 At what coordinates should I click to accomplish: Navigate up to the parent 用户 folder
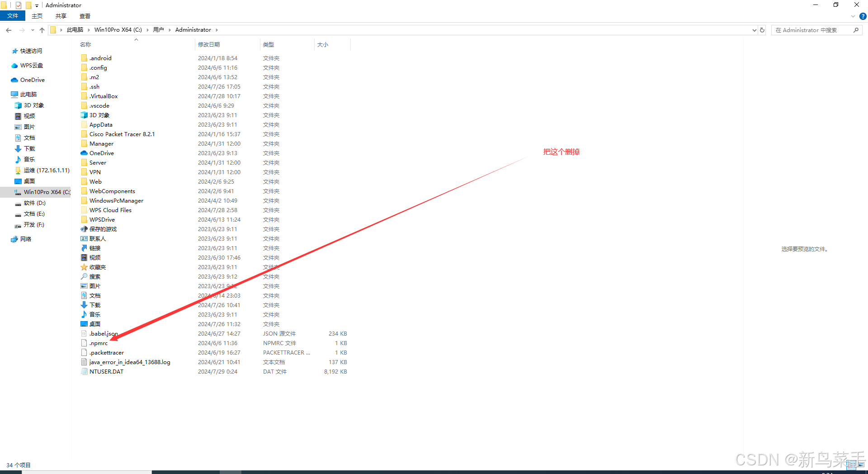[x=42, y=30]
